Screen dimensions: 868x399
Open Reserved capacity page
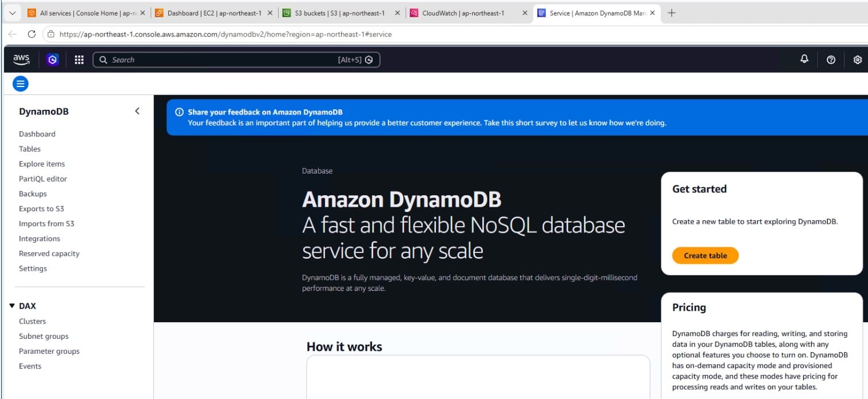(x=49, y=253)
